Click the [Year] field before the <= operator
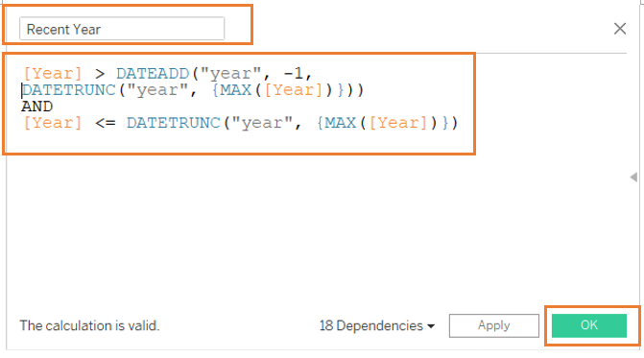This screenshot has width=644, height=358. click(x=53, y=123)
